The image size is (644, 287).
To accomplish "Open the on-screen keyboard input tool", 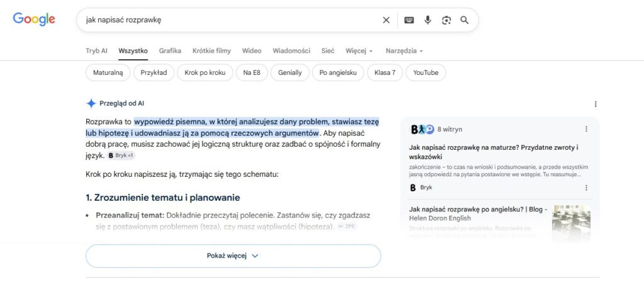I will (x=409, y=20).
